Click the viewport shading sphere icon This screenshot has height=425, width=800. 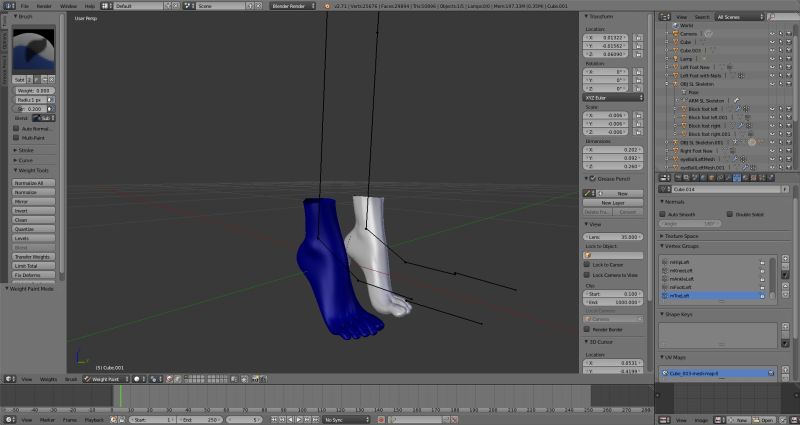139,380
